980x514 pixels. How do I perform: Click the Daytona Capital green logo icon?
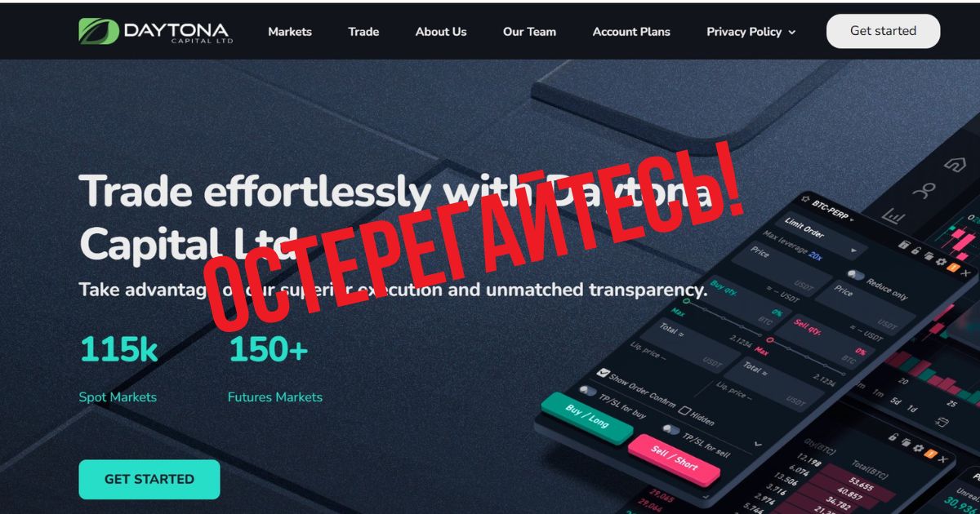[x=99, y=31]
